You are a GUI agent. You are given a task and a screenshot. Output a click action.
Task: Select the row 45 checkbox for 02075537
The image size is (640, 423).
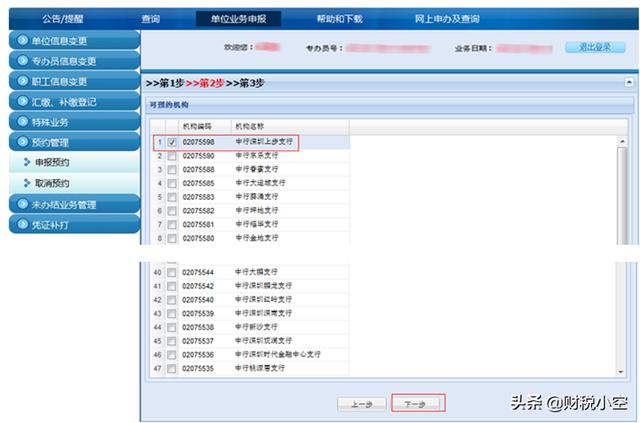(171, 341)
